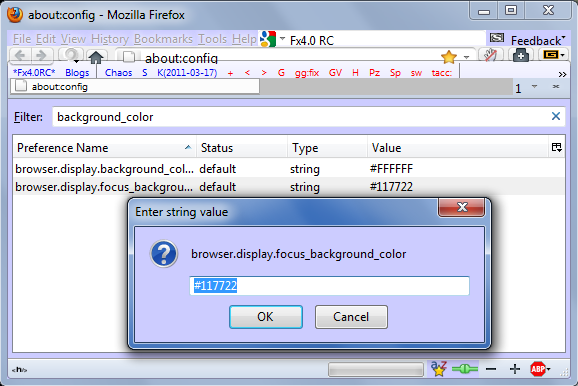Viewport: 578px width, 386px height.
Task: Open the column picker icon
Action: click(x=557, y=148)
